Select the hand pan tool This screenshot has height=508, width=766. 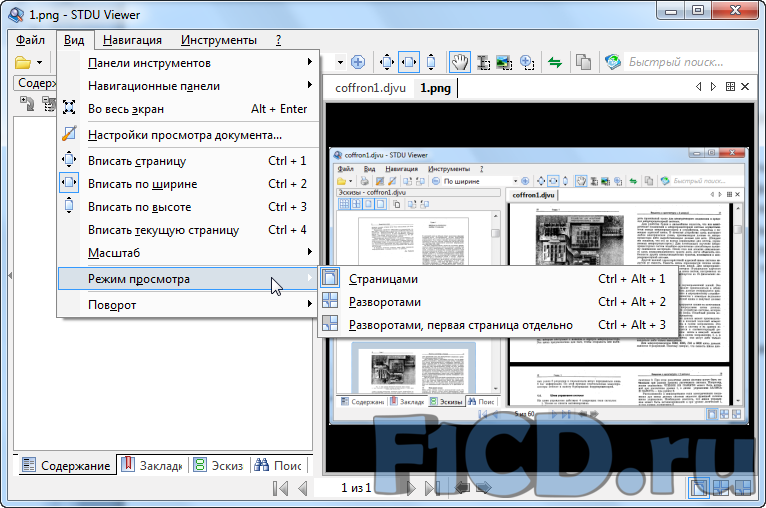point(459,63)
